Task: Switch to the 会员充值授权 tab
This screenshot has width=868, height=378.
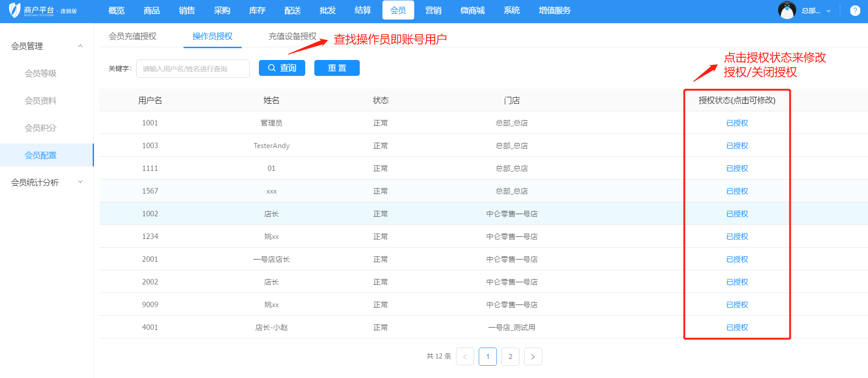Action: 132,36
